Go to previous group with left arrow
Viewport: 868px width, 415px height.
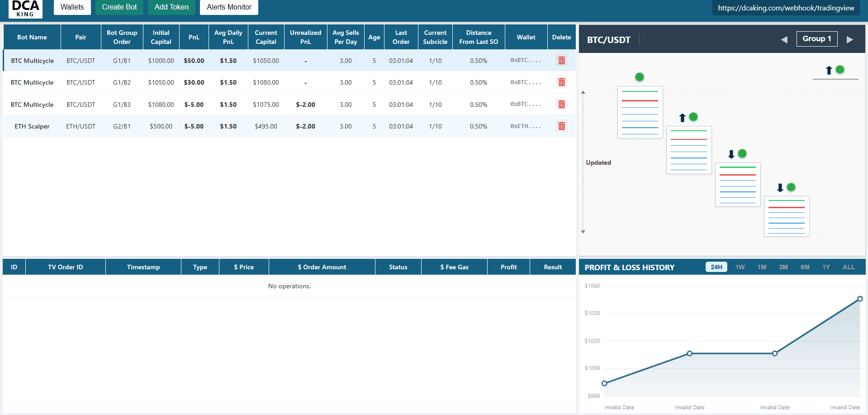pyautogui.click(x=784, y=39)
